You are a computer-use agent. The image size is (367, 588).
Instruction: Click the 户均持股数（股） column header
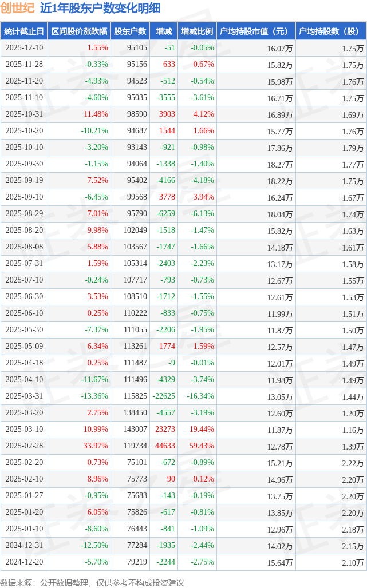point(332,31)
